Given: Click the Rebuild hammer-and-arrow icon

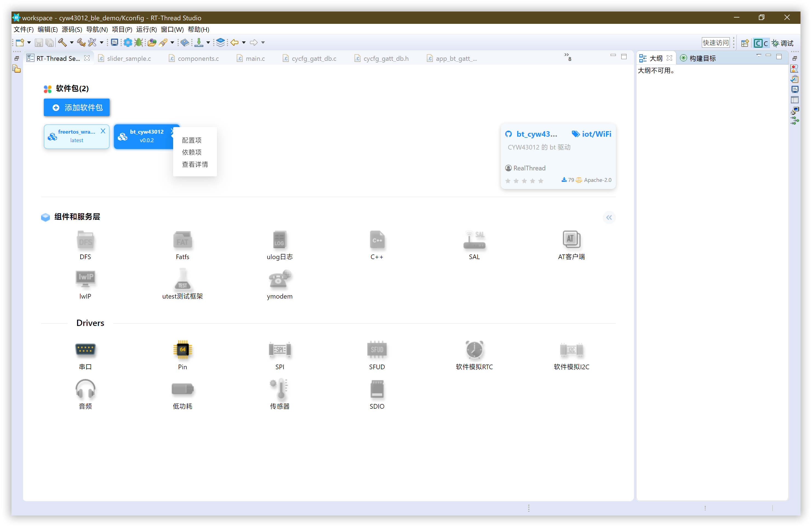Looking at the screenshot, I should [81, 42].
